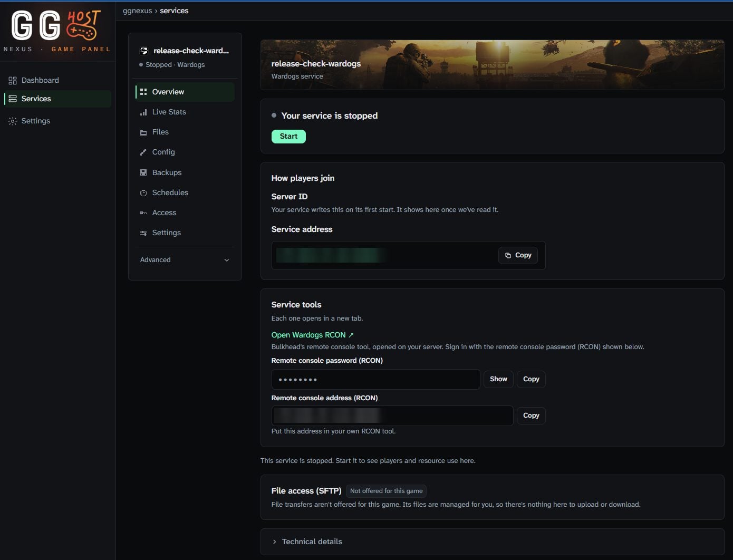This screenshot has width=733, height=560.
Task: Click the ggnexus breadcrumb
Action: pyautogui.click(x=137, y=11)
